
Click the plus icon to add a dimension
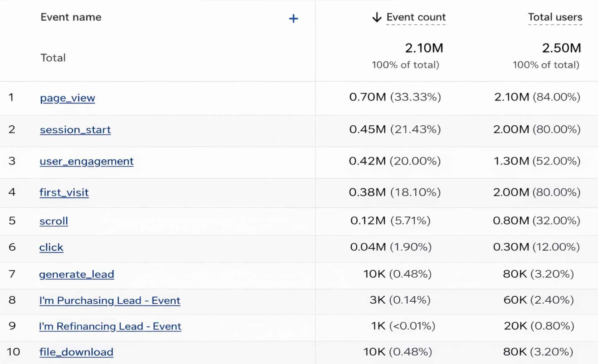coord(293,19)
